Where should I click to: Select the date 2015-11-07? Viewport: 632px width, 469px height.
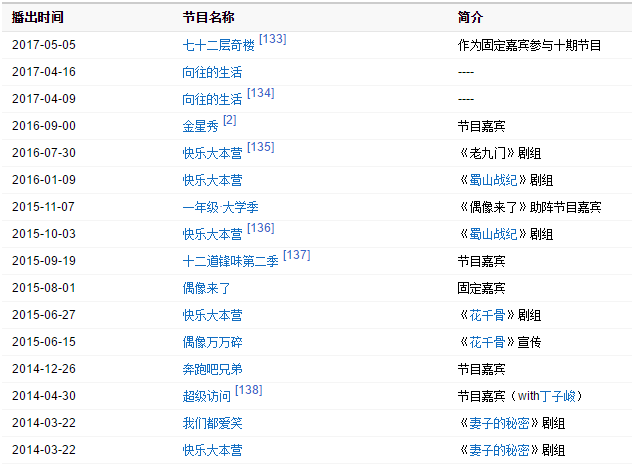tap(43, 207)
